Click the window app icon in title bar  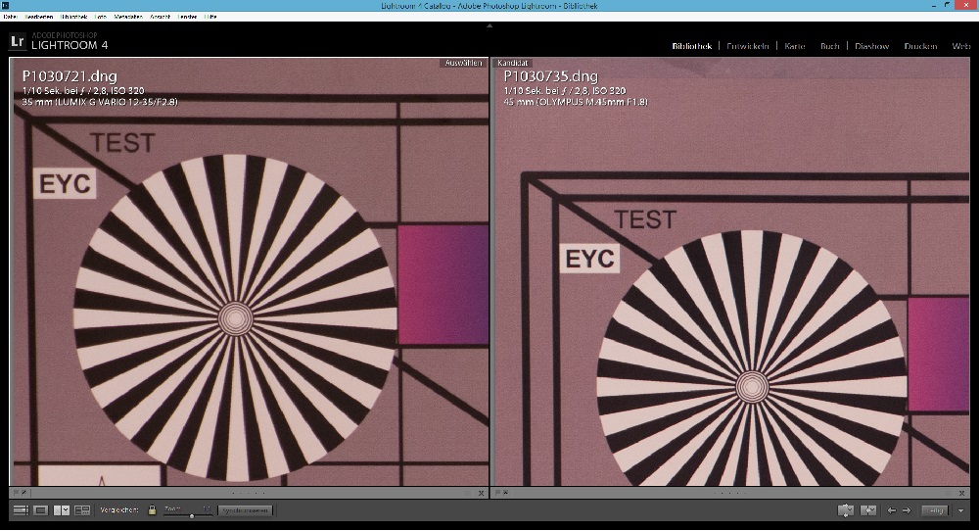5,6
